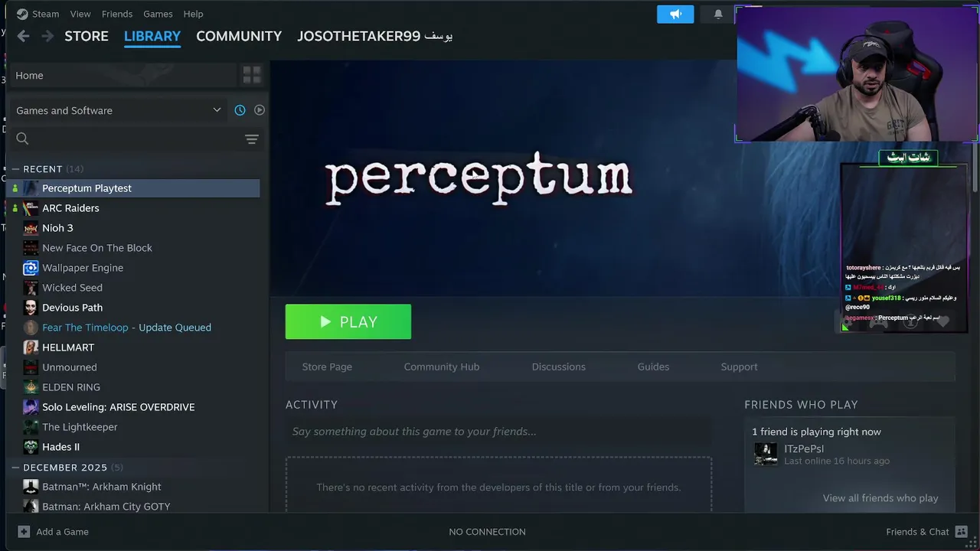This screenshot has width=980, height=551.
Task: Click the Add a Game plus icon
Action: (x=24, y=531)
